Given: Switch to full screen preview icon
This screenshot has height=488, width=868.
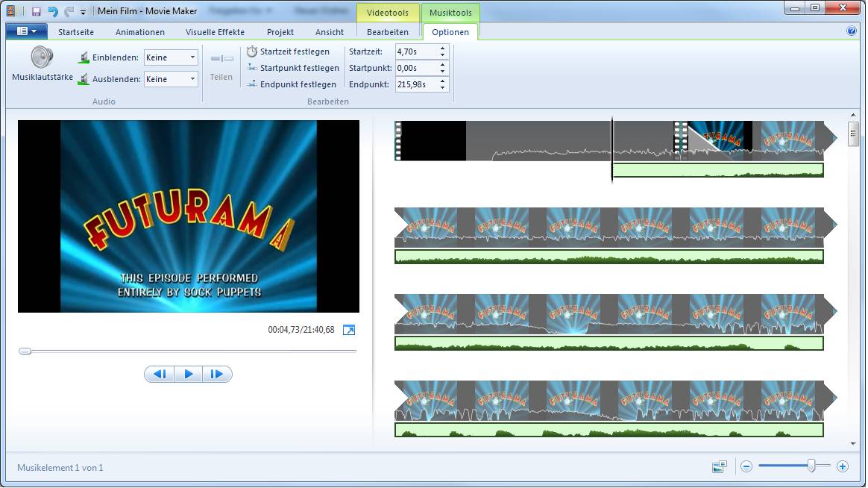Looking at the screenshot, I should (349, 330).
